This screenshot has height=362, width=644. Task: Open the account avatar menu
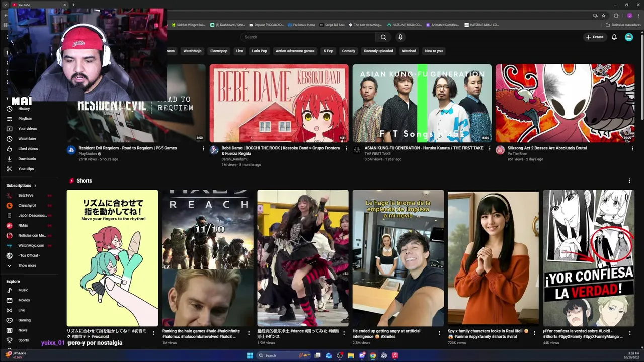(629, 37)
